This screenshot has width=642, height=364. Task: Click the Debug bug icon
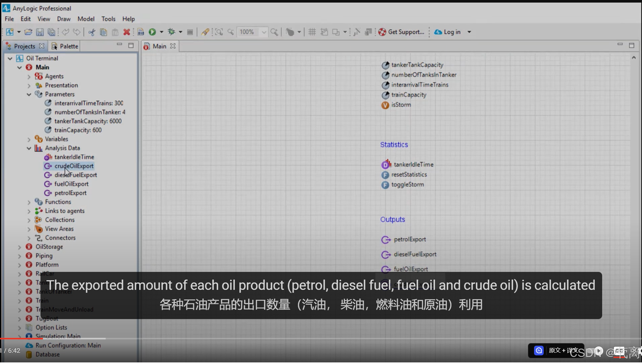[x=172, y=32]
